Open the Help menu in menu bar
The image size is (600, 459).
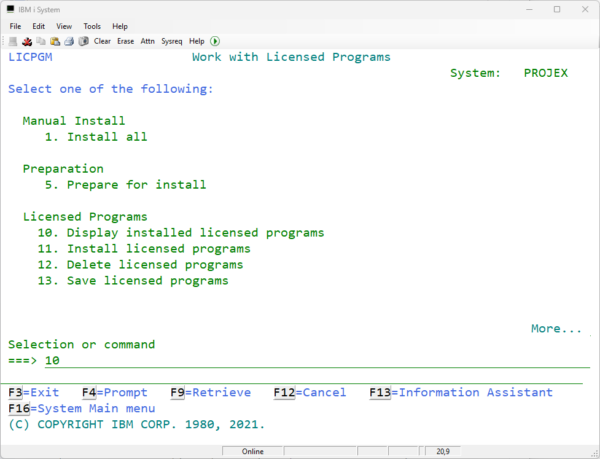pyautogui.click(x=120, y=26)
